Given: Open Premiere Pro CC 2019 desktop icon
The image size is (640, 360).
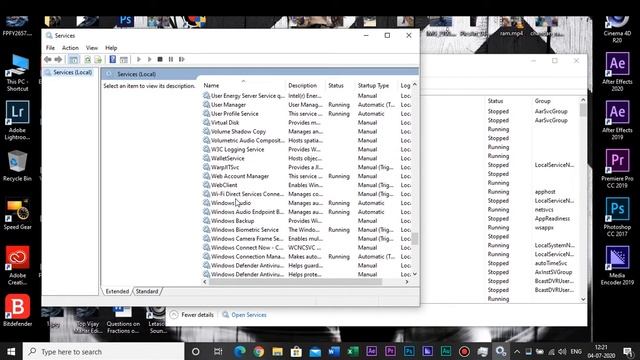Looking at the screenshot, I should (617, 168).
